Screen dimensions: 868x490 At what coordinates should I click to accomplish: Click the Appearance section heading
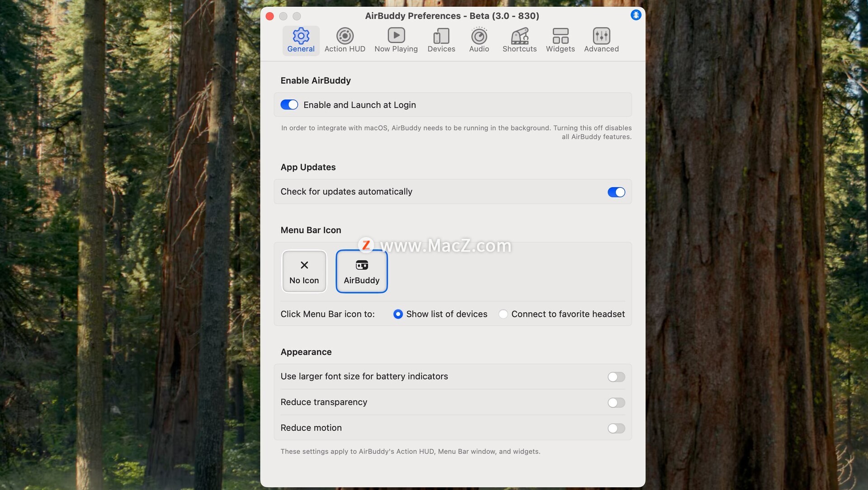306,352
